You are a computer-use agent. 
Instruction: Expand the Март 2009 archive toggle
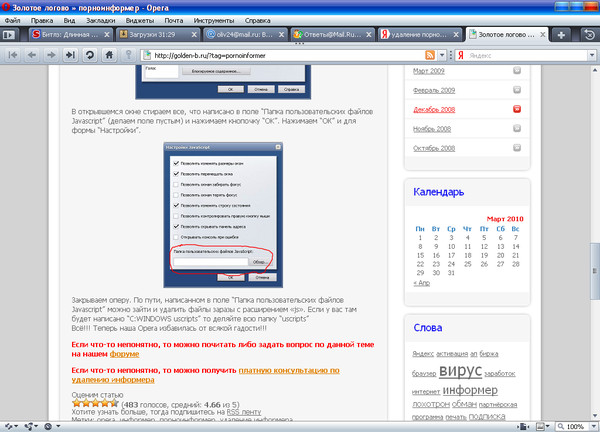[x=517, y=70]
